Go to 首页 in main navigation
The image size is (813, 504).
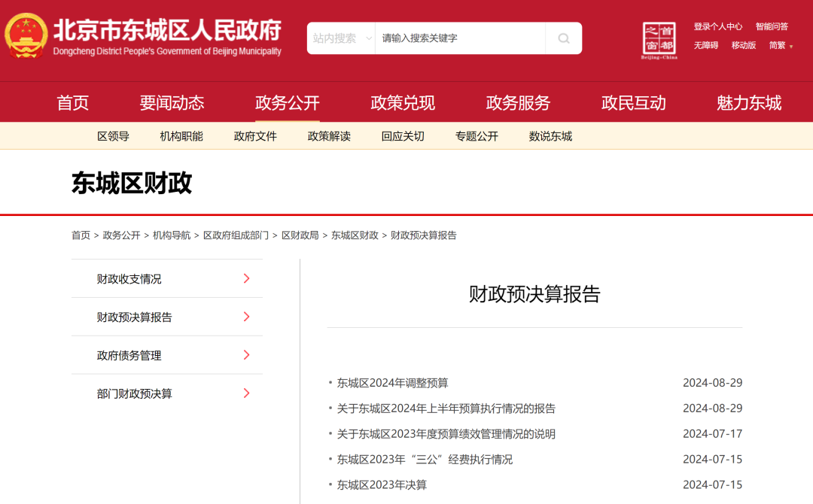coord(73,103)
